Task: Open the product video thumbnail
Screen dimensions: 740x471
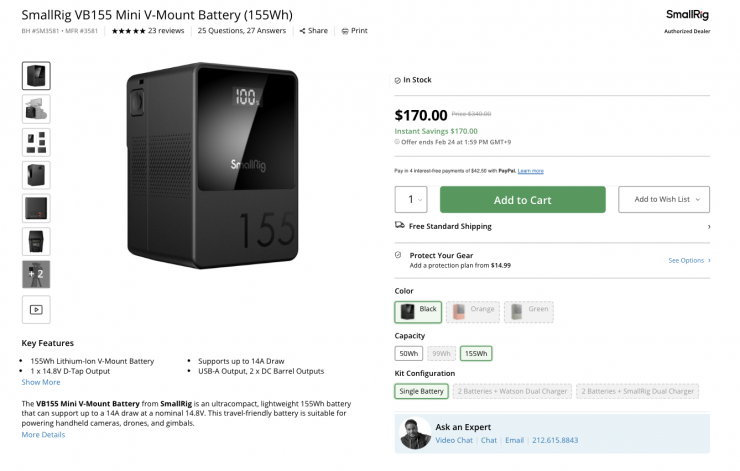Action: click(36, 309)
